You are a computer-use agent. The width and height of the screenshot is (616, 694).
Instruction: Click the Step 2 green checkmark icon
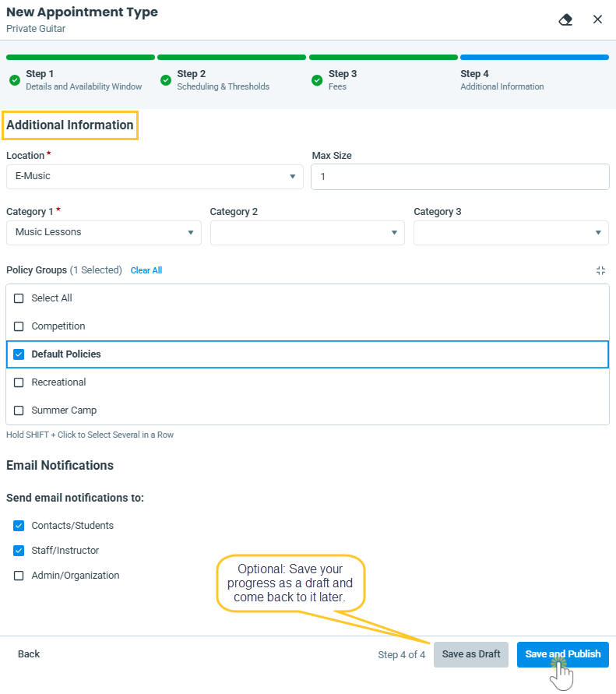click(165, 80)
